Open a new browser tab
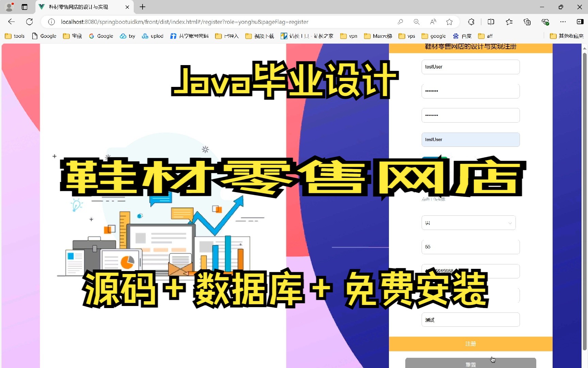 point(143,7)
